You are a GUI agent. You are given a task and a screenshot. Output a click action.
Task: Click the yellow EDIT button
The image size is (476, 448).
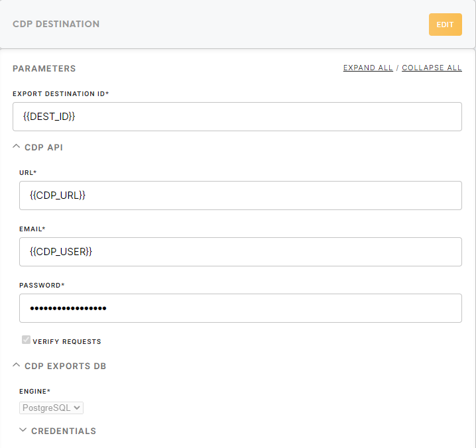pos(445,25)
